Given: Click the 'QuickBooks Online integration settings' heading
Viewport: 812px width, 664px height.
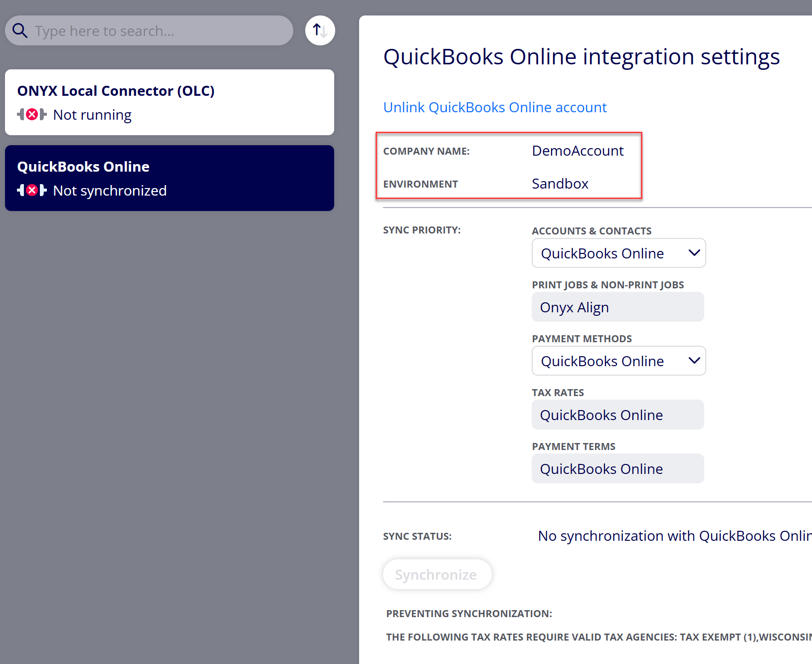Looking at the screenshot, I should click(582, 57).
